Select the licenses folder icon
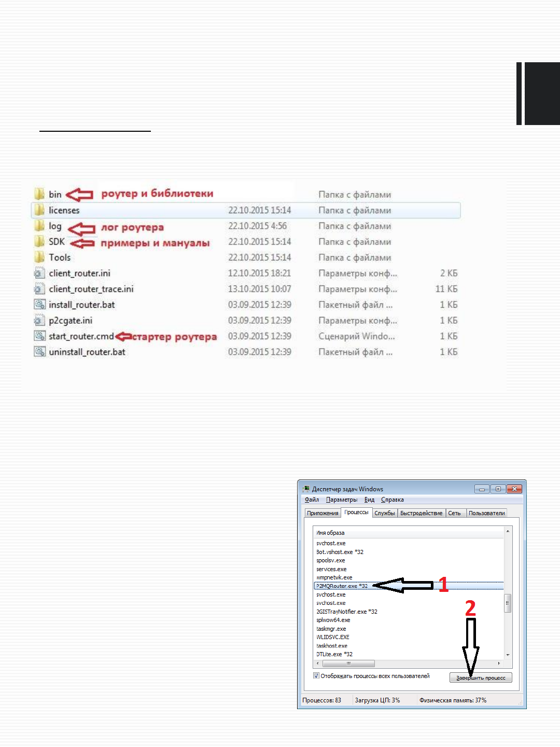Screen dimensions: 560x747 tap(39, 210)
